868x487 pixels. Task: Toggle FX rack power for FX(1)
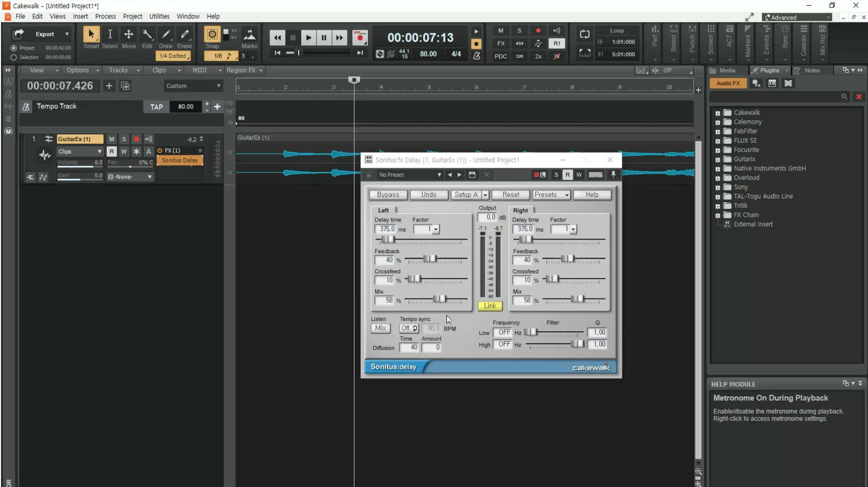point(160,151)
